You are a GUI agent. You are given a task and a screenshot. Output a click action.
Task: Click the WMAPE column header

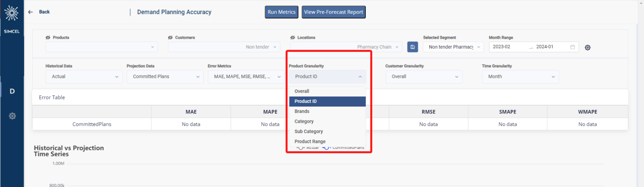click(x=587, y=112)
